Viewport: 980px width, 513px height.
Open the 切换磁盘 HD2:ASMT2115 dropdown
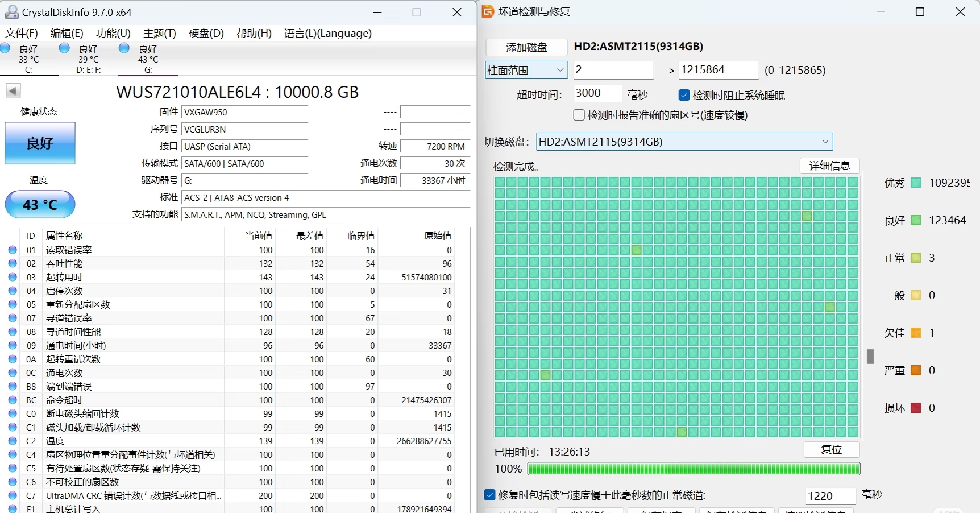pos(684,142)
